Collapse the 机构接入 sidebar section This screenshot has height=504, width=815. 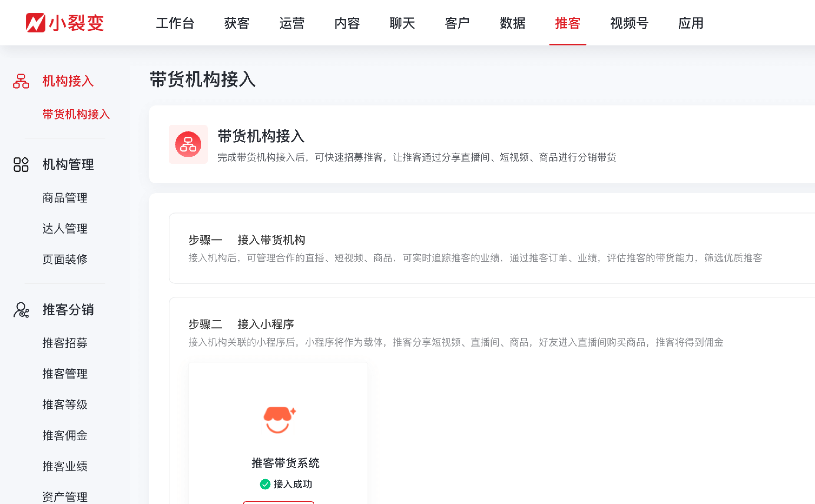68,81
